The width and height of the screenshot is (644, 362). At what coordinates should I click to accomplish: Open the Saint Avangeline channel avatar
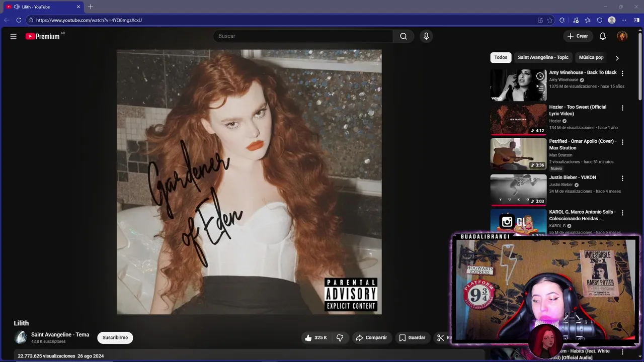(21, 337)
